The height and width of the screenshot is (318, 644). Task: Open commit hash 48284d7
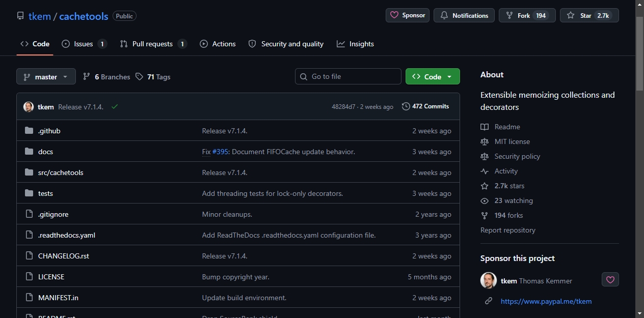[343, 107]
